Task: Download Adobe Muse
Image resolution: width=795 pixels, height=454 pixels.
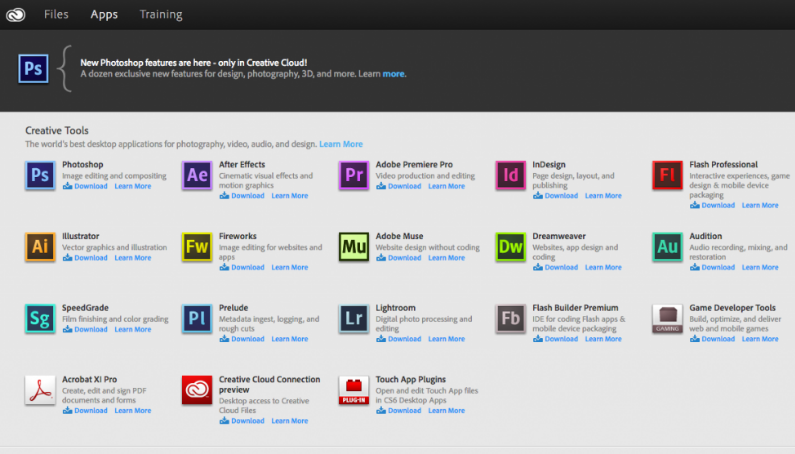Action: 399,258
